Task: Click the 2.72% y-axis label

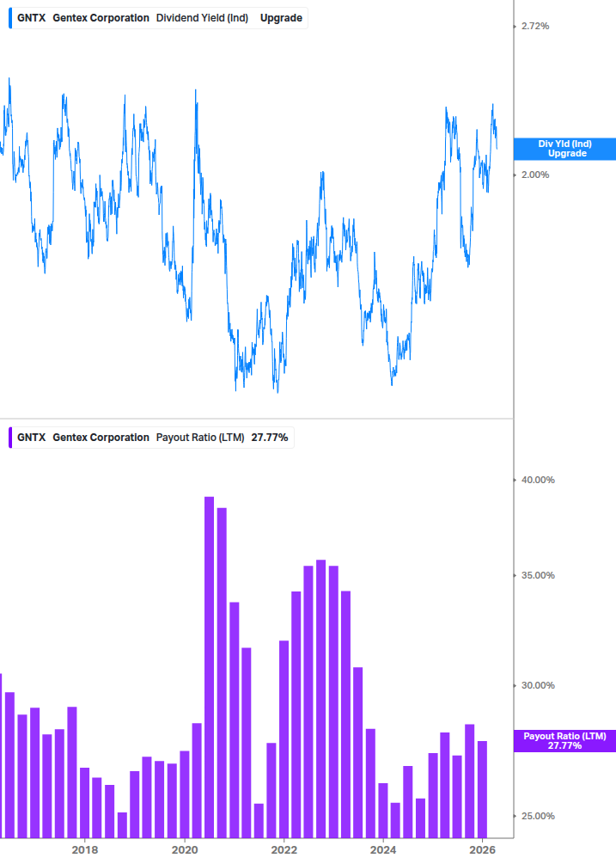Action: [535, 26]
